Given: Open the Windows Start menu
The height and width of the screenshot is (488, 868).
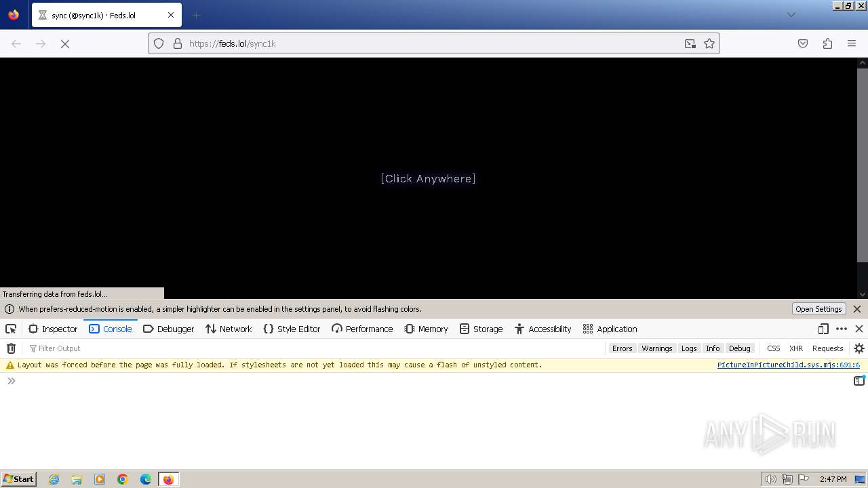Looking at the screenshot, I should pyautogui.click(x=18, y=479).
